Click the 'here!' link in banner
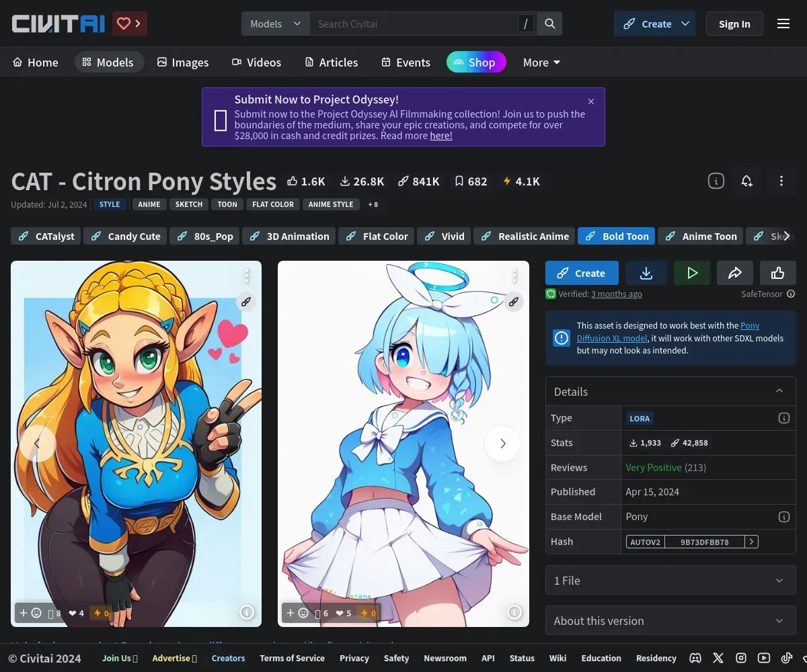Screen dimensions: 807x672 [x=441, y=136]
